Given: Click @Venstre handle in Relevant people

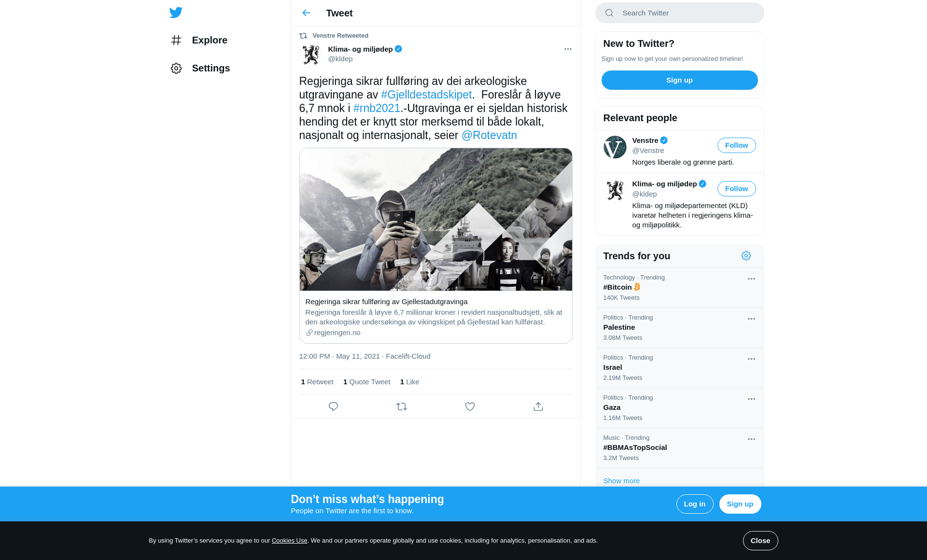Looking at the screenshot, I should point(648,151).
